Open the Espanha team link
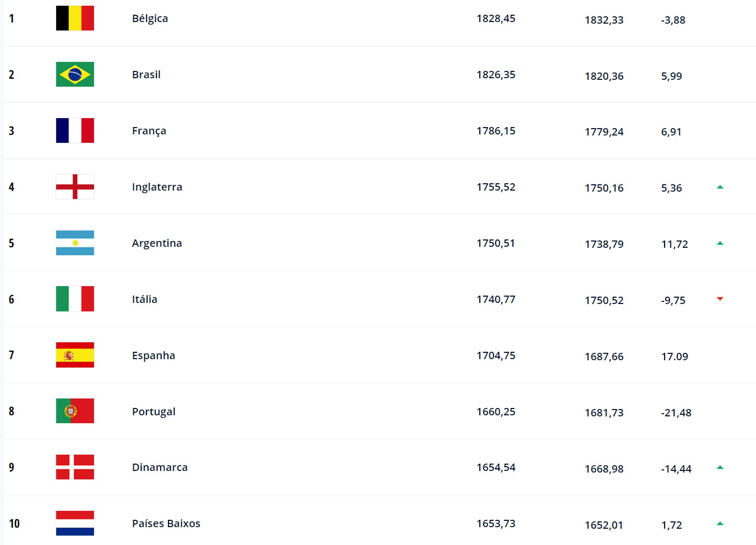The image size is (756, 545). pyautogui.click(x=154, y=355)
